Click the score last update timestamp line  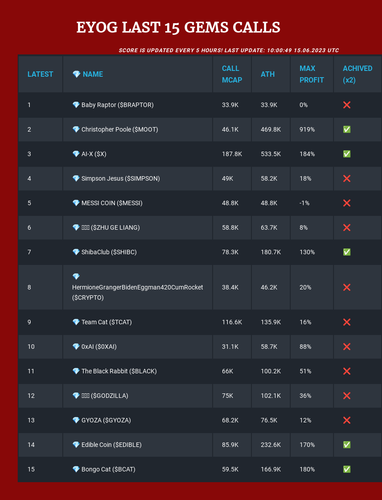pyautogui.click(x=229, y=50)
